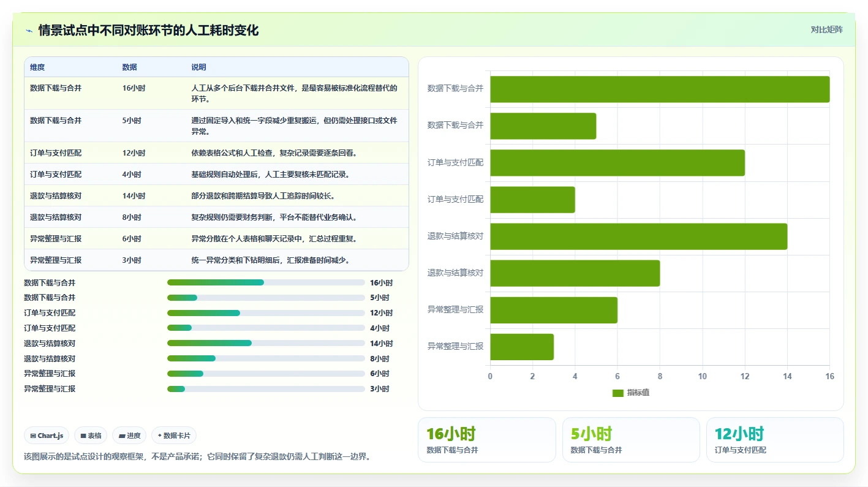Click the chart bar reaching 6
868x487 pixels.
point(554,310)
